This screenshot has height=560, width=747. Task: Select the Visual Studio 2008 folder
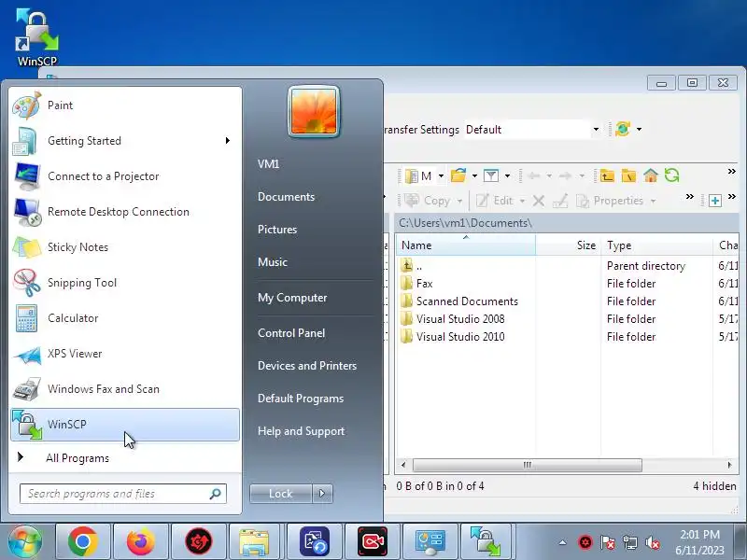click(x=567, y=319)
